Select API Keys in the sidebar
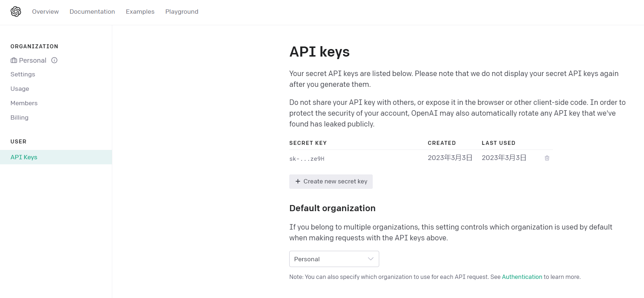 click(24, 157)
